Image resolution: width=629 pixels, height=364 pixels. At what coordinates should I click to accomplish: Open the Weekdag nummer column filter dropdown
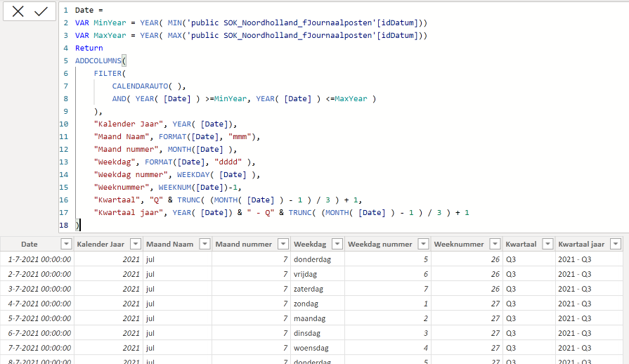pyautogui.click(x=423, y=244)
